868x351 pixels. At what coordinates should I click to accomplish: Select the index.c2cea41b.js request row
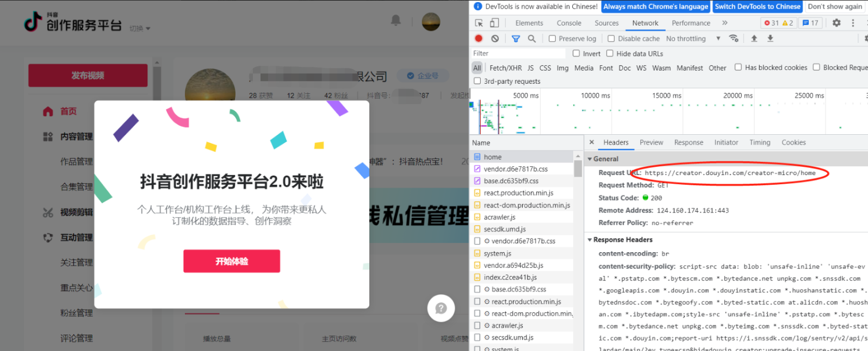[x=522, y=277]
